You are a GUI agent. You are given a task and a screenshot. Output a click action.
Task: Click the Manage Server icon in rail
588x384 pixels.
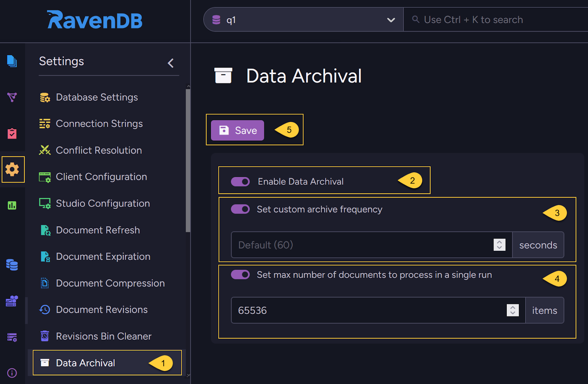[x=12, y=337]
